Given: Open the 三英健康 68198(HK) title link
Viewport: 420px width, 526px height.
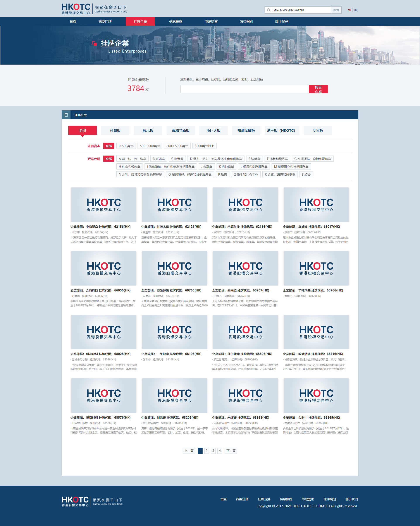Looking at the screenshot, I should click(171, 354).
